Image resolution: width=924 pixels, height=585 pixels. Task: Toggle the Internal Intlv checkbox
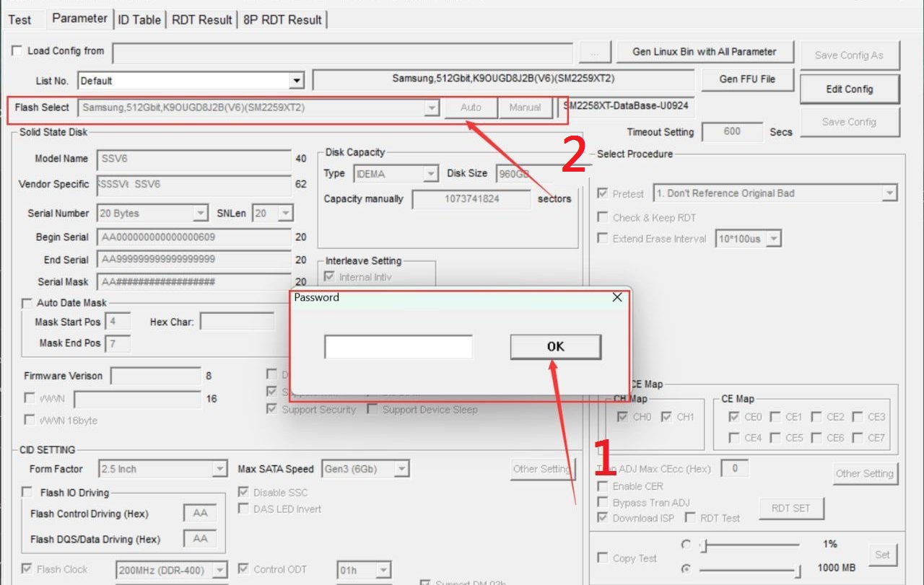point(331,277)
